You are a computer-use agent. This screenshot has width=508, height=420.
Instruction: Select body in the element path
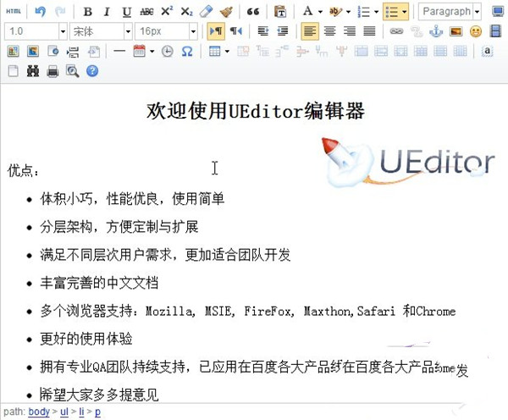click(39, 412)
